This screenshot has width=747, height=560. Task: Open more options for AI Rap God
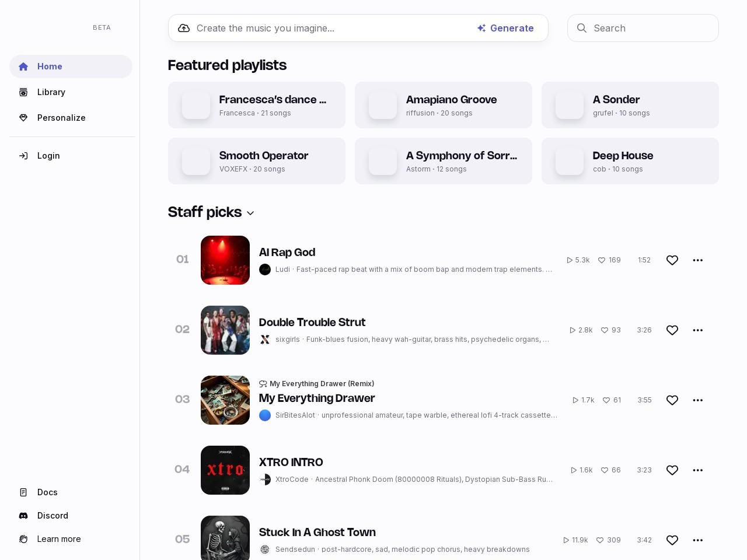pos(697,260)
